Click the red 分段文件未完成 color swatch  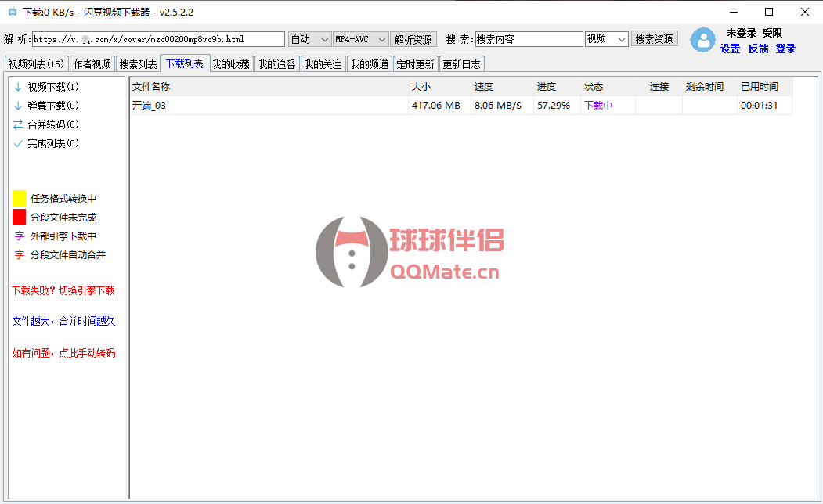point(19,217)
